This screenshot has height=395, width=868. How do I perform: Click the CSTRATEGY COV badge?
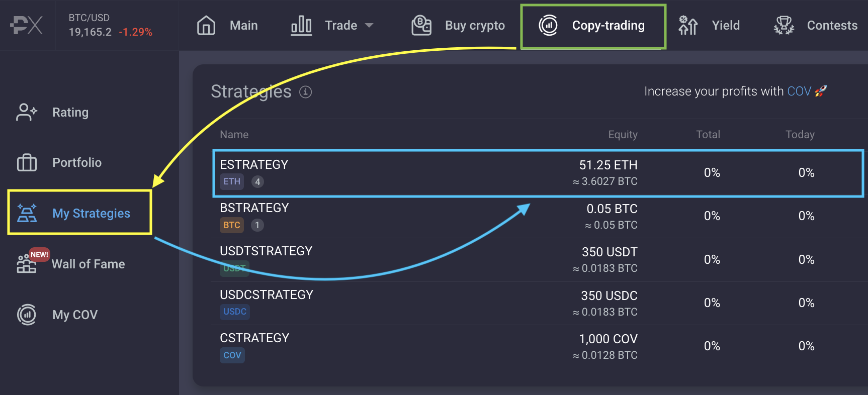(232, 355)
